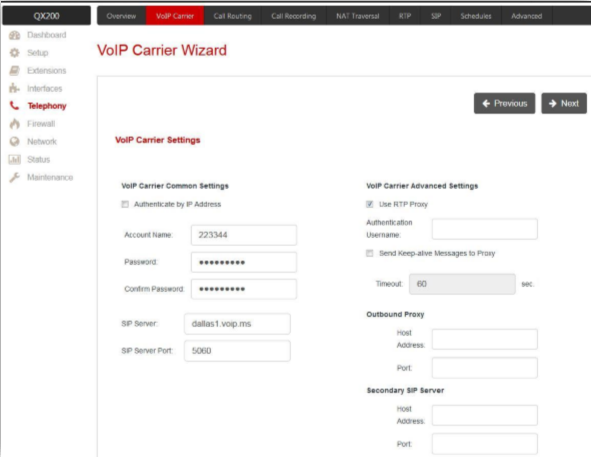Uncheck the Use RTP Proxy checkbox

[x=370, y=204]
